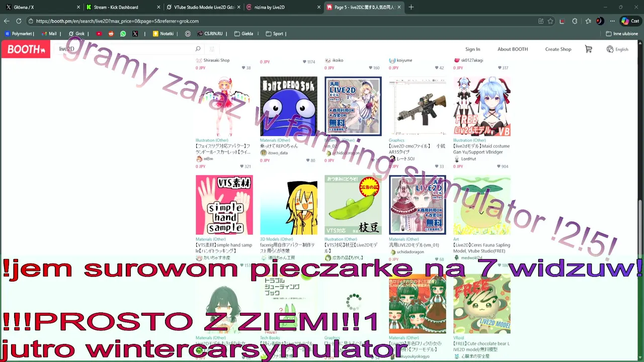
Task: Open green edamame thumbnail
Action: [353, 205]
